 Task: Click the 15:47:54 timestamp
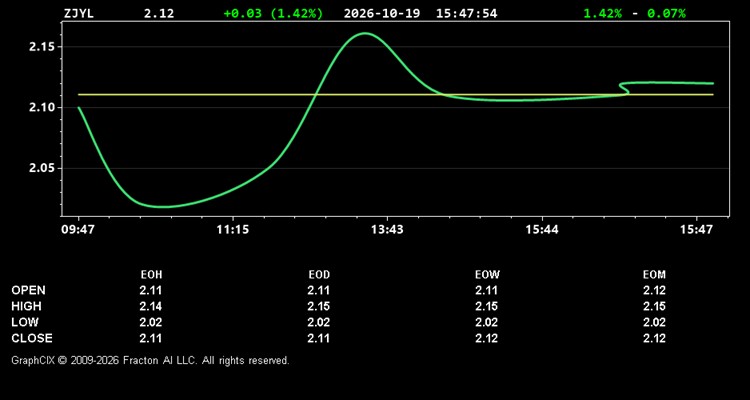[x=466, y=13]
